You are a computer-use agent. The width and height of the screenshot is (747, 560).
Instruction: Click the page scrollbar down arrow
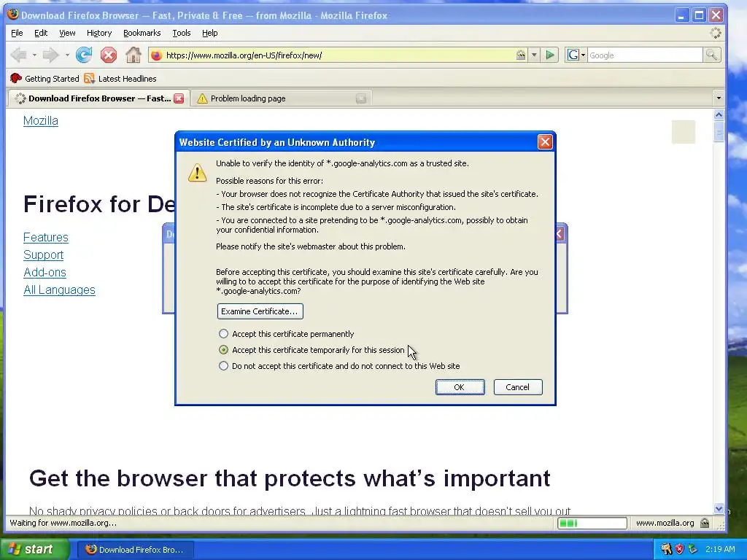pos(719,508)
